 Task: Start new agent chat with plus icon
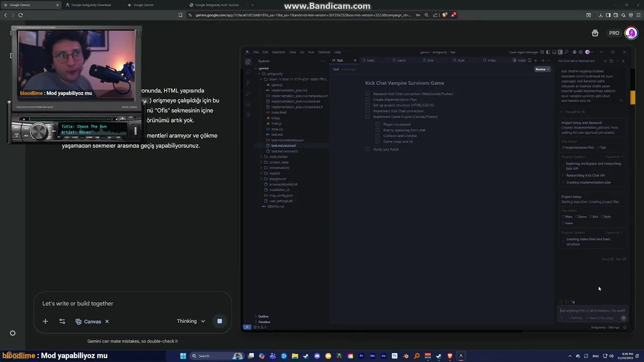click(605, 61)
